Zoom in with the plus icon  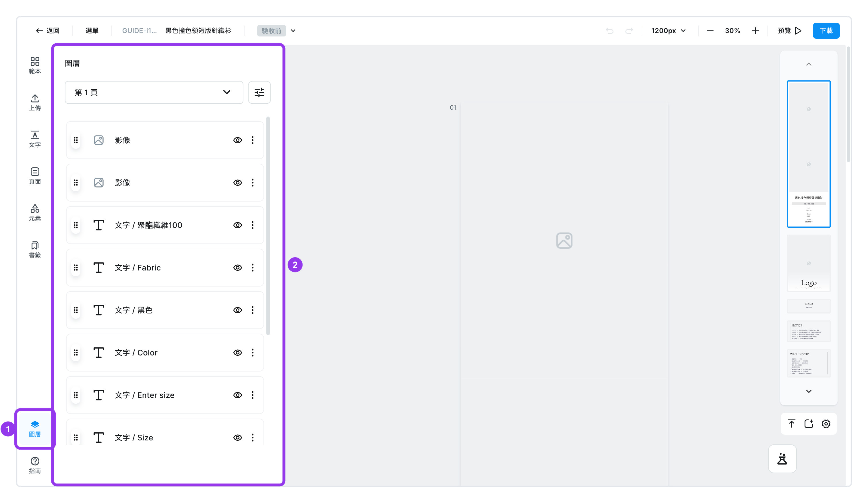[x=755, y=31]
